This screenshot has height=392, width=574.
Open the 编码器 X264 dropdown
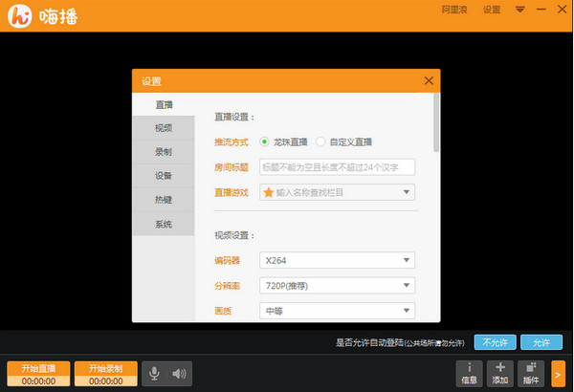(x=408, y=260)
